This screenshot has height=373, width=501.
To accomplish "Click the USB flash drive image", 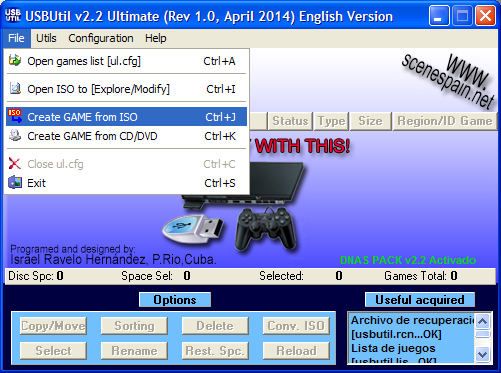I will pos(192,229).
